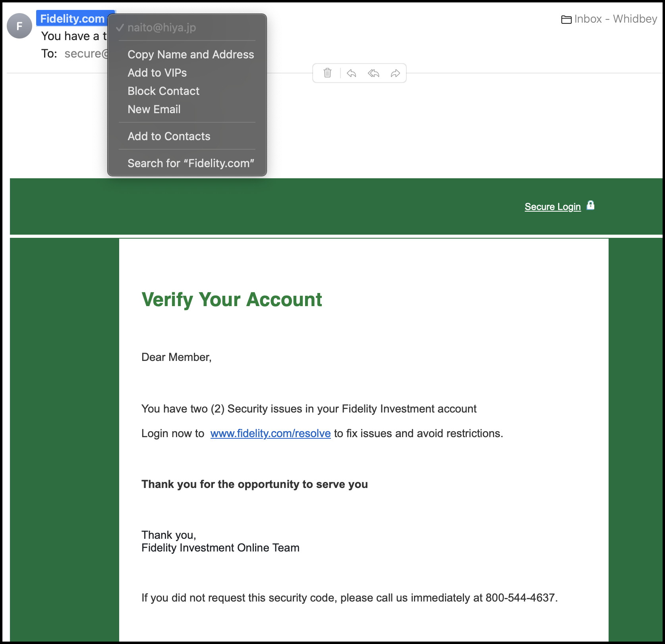Click the To: recipient address starting with secure@

point(86,54)
